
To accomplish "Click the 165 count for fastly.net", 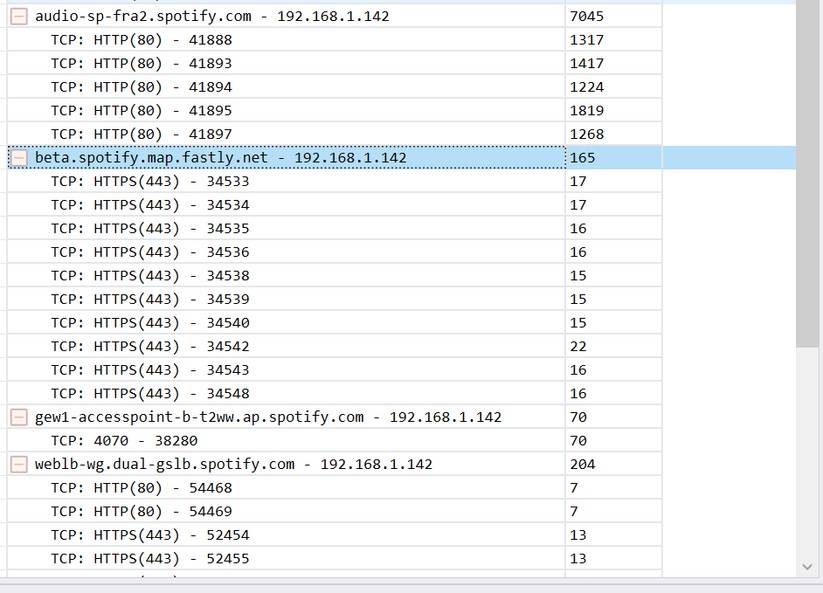I will click(582, 158).
